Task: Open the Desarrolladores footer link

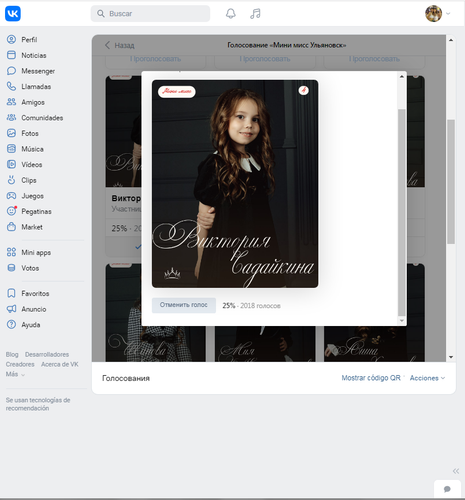Action: [x=47, y=354]
